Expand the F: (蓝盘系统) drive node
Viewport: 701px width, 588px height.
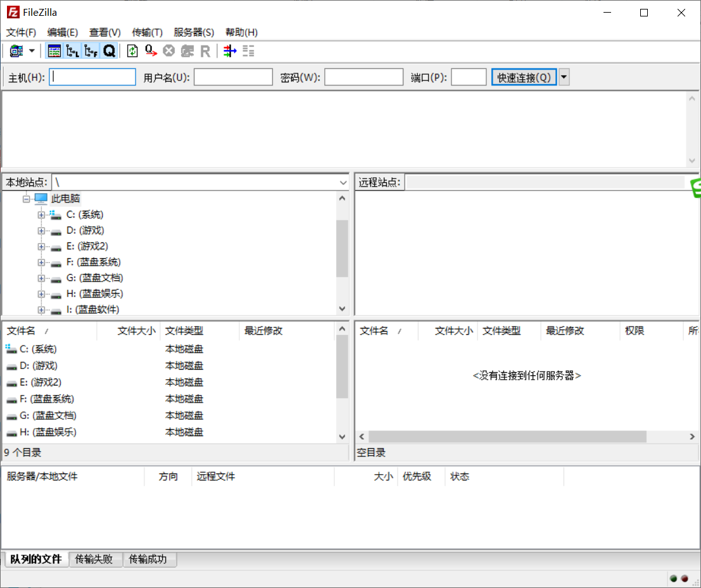tap(41, 262)
